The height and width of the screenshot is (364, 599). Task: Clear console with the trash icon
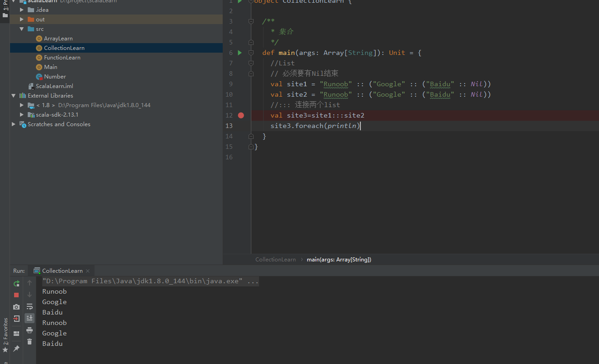(30, 342)
